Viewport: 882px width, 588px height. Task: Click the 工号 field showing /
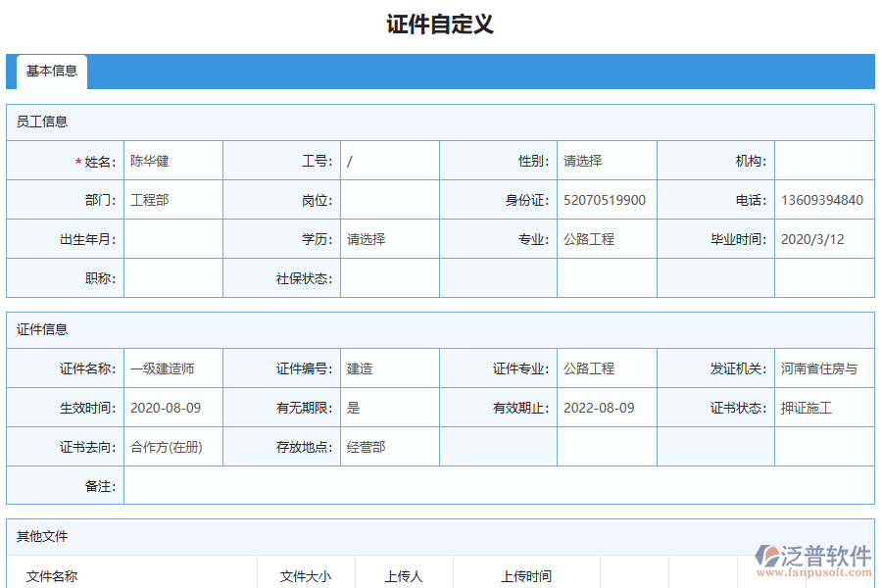pos(388,160)
